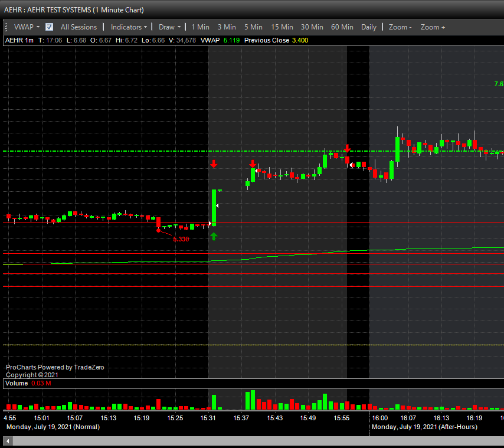Click the horizontal scrollbar track
Viewport: 504px width, 448px height.
click(x=258, y=442)
